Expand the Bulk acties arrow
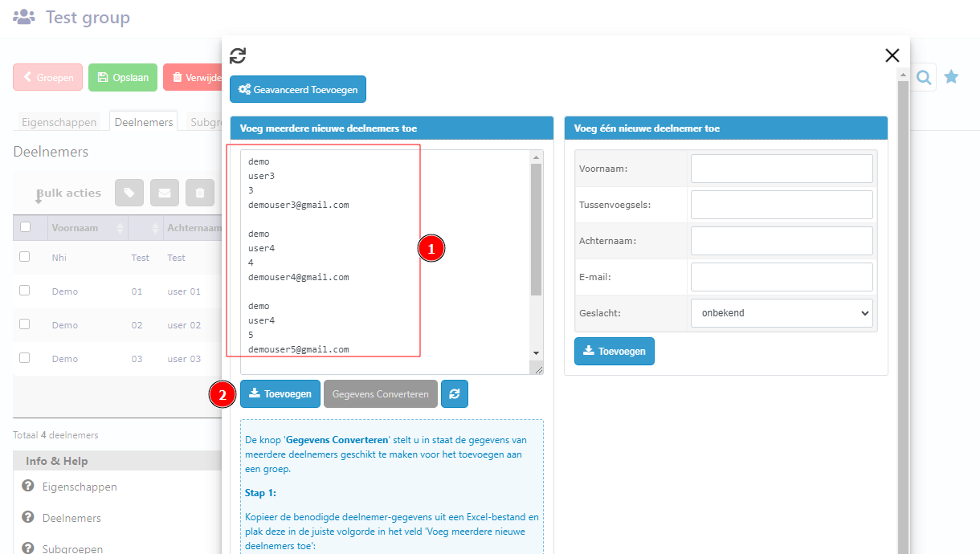 [38, 196]
